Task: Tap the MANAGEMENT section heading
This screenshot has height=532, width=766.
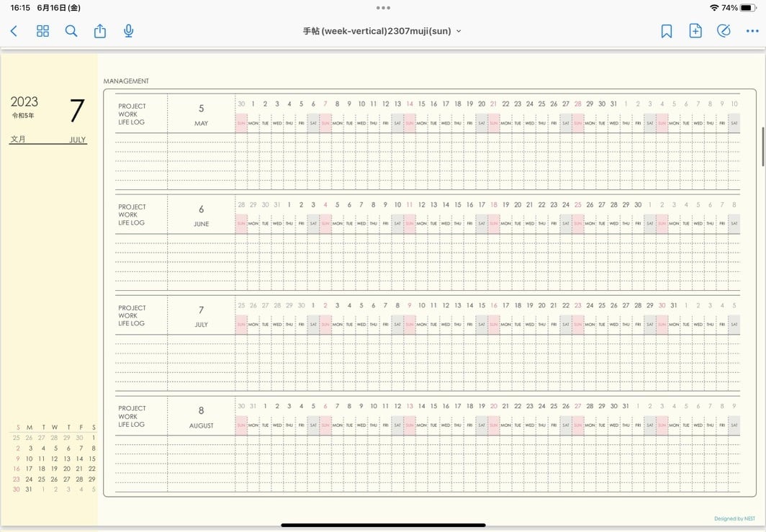Action: [126, 81]
